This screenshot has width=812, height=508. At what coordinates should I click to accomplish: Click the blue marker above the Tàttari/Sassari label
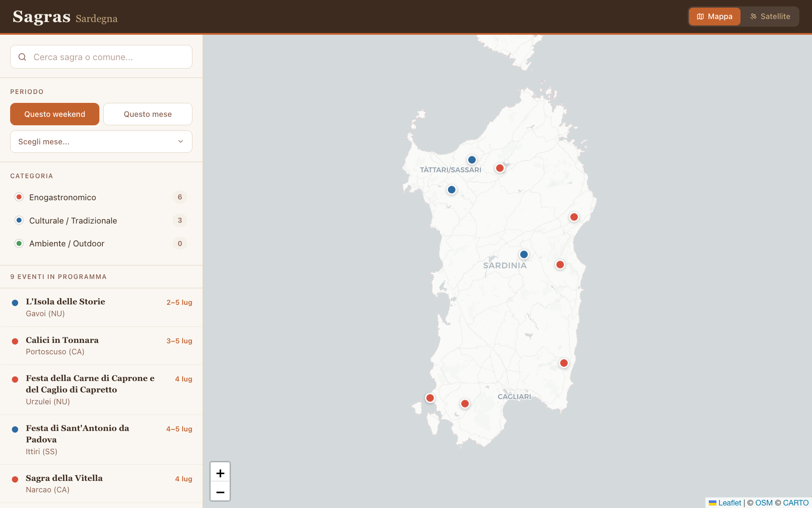tap(472, 160)
